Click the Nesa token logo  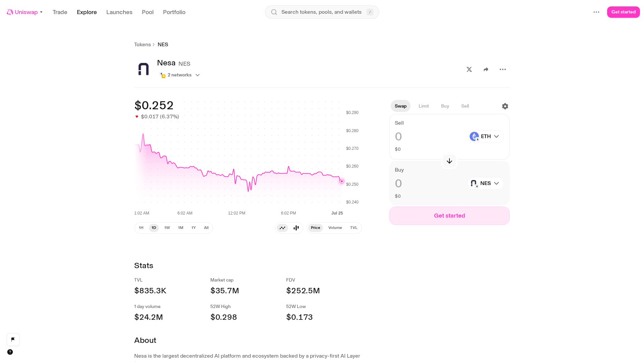pos(144,69)
